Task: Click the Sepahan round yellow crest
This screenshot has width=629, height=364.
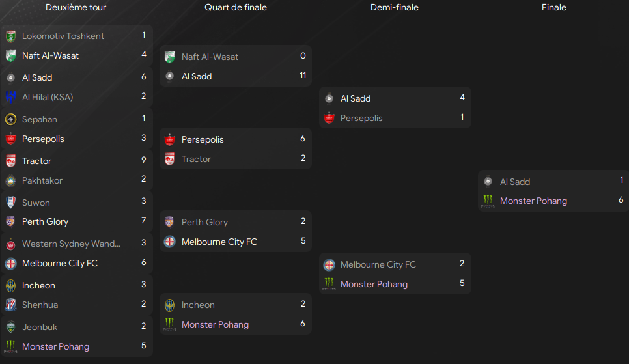Action: tap(11, 119)
